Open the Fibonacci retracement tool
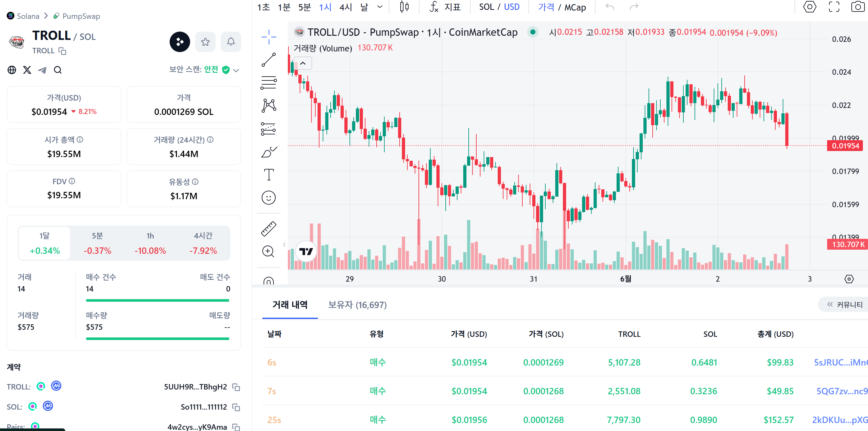This screenshot has height=431, width=868. [x=269, y=82]
